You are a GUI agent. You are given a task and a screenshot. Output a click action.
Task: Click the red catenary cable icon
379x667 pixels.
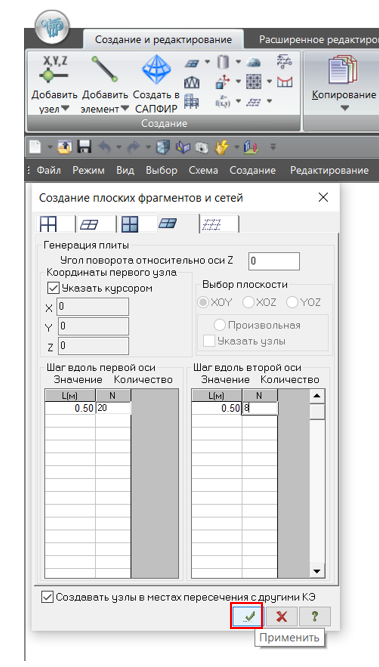tap(285, 81)
